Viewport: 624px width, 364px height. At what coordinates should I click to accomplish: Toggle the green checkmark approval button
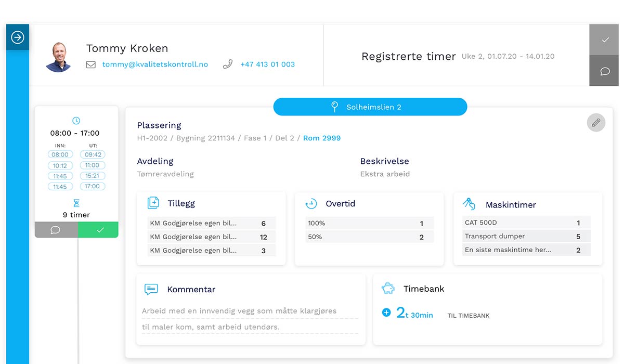tap(99, 230)
